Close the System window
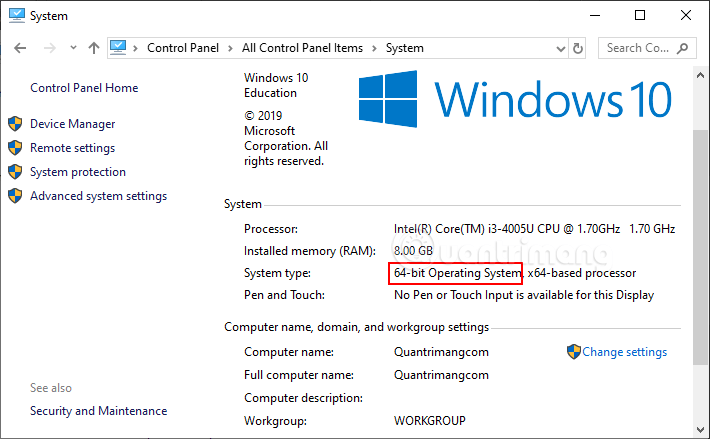This screenshot has width=710, height=439. 686,15
